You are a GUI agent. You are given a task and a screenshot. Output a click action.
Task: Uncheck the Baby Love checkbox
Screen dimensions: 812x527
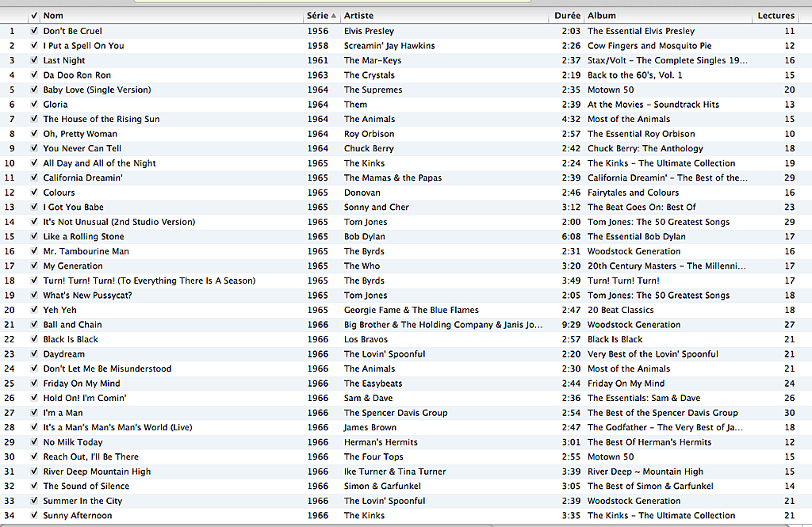pos(34,89)
